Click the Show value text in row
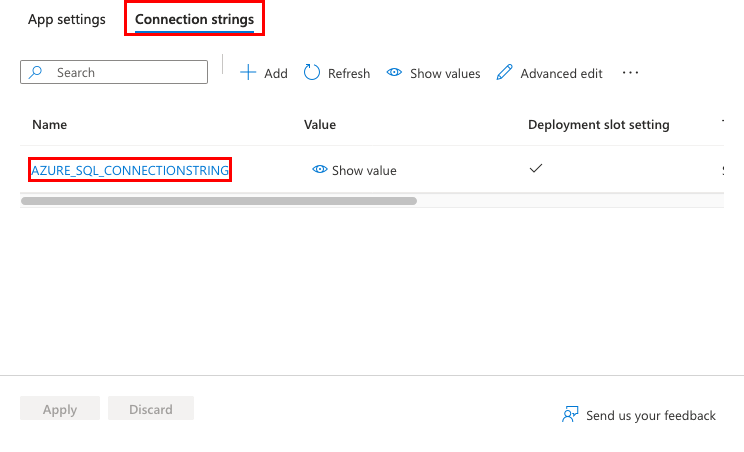744x452 pixels. pos(364,170)
